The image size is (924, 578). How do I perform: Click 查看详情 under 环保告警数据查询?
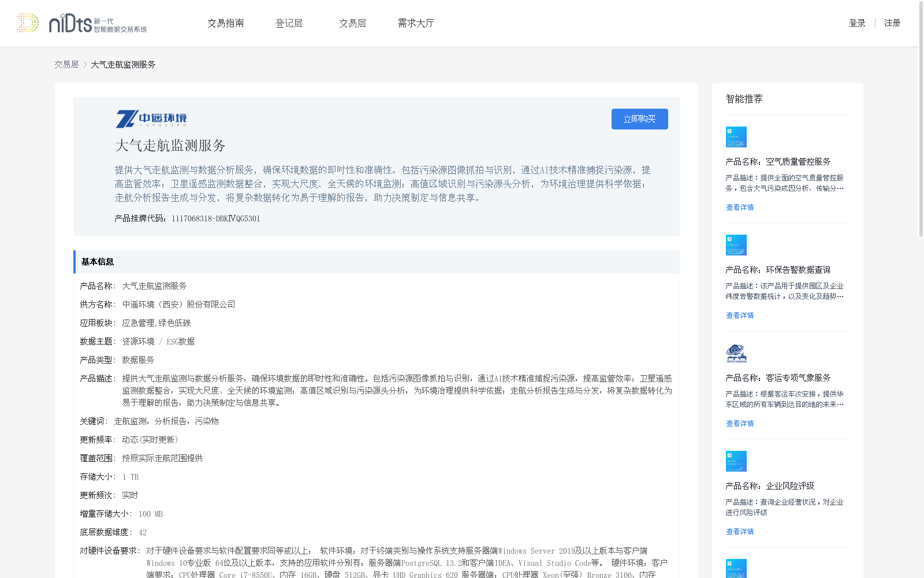coord(740,316)
